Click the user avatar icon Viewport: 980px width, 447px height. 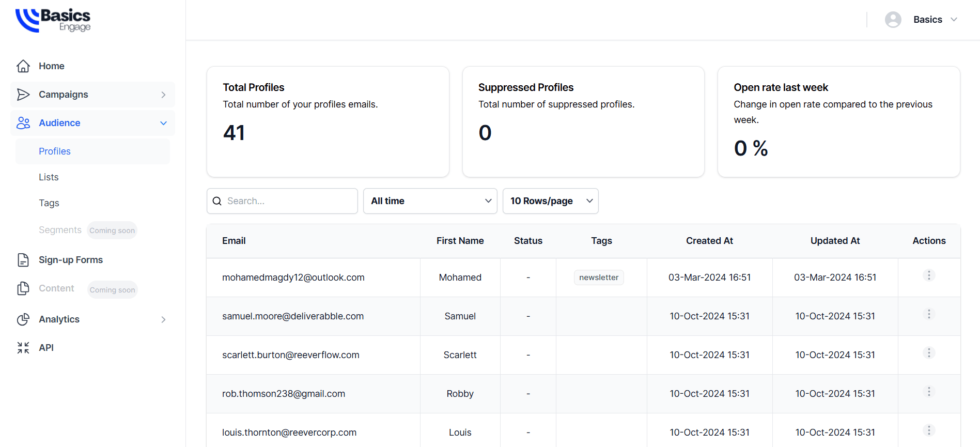[893, 20]
